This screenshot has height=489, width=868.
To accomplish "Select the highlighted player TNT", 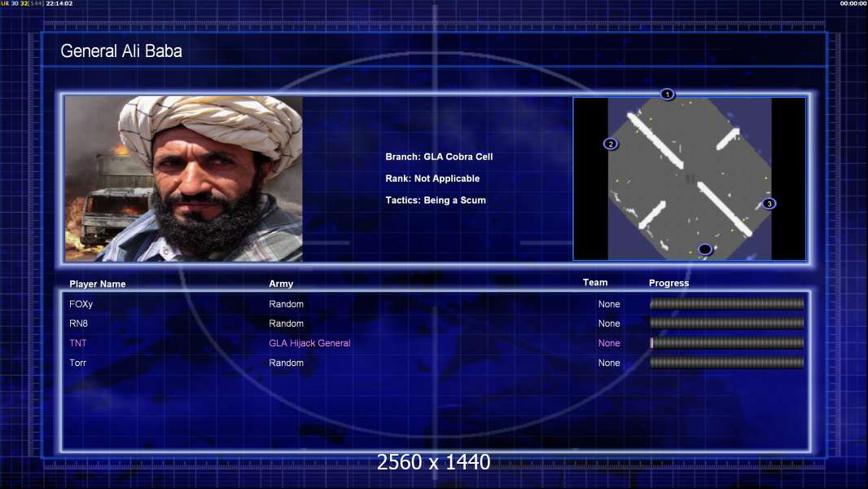I will (x=78, y=343).
